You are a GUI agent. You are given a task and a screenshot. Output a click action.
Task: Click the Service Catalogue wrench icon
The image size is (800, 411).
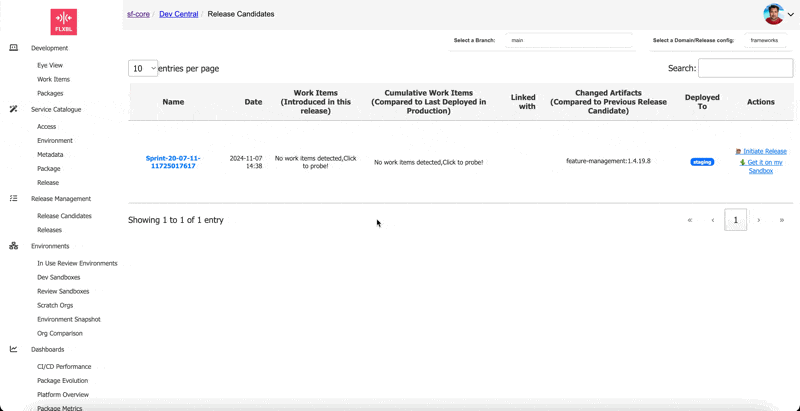pyautogui.click(x=14, y=109)
